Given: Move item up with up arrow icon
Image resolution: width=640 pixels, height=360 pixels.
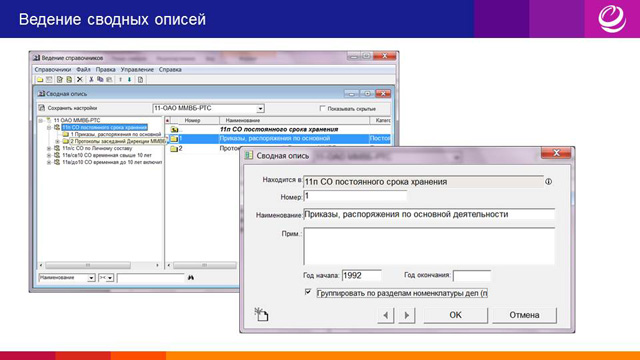Looking at the screenshot, I should (120, 80).
